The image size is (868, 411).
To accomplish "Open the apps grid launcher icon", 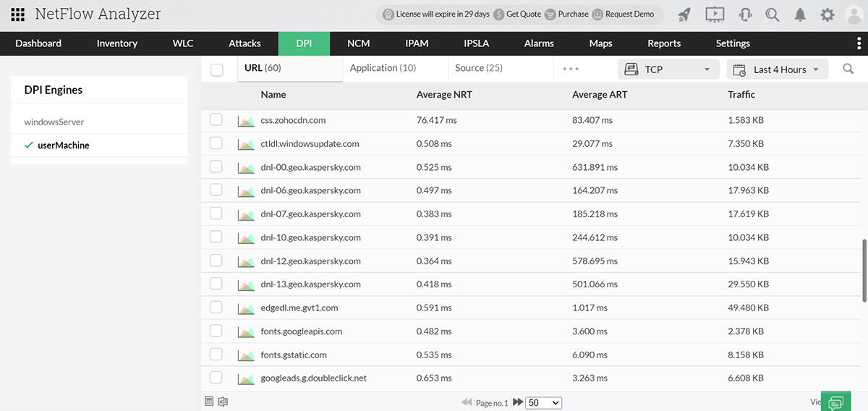I will pyautogui.click(x=18, y=14).
